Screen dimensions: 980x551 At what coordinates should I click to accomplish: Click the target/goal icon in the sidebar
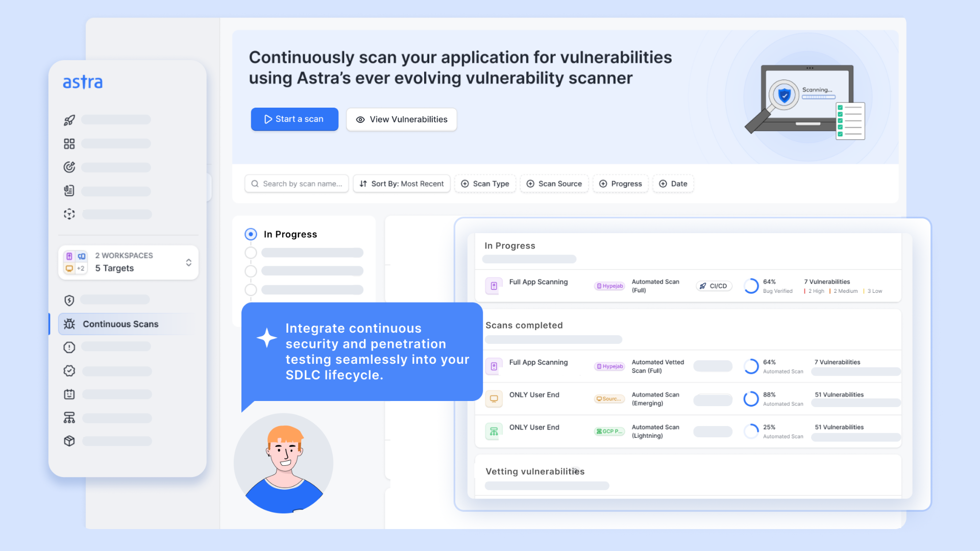point(69,167)
